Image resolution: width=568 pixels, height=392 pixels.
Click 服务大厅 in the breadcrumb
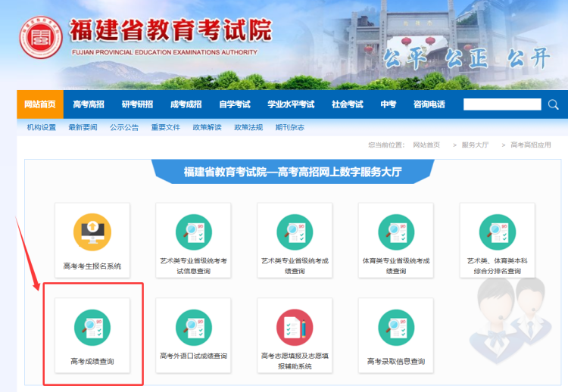tap(475, 145)
